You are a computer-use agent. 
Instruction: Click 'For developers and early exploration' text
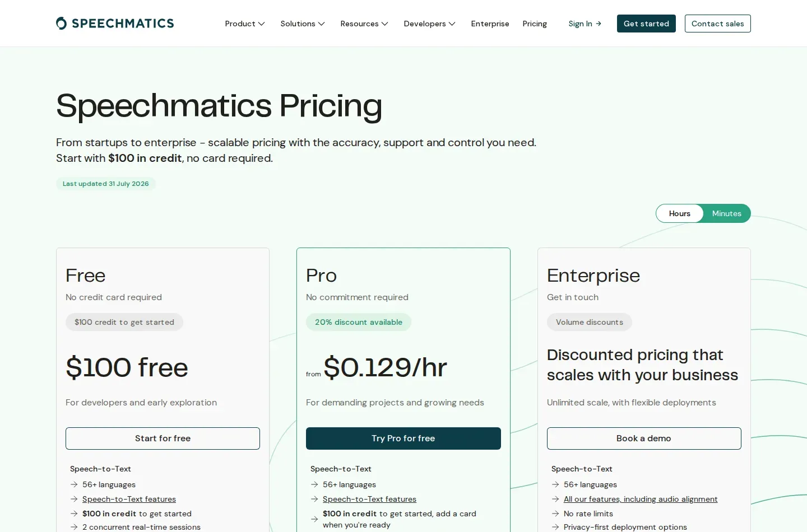coord(141,403)
